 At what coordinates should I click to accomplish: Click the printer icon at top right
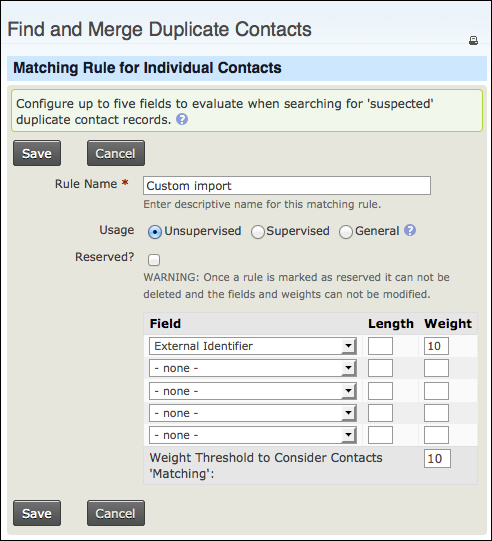click(473, 41)
